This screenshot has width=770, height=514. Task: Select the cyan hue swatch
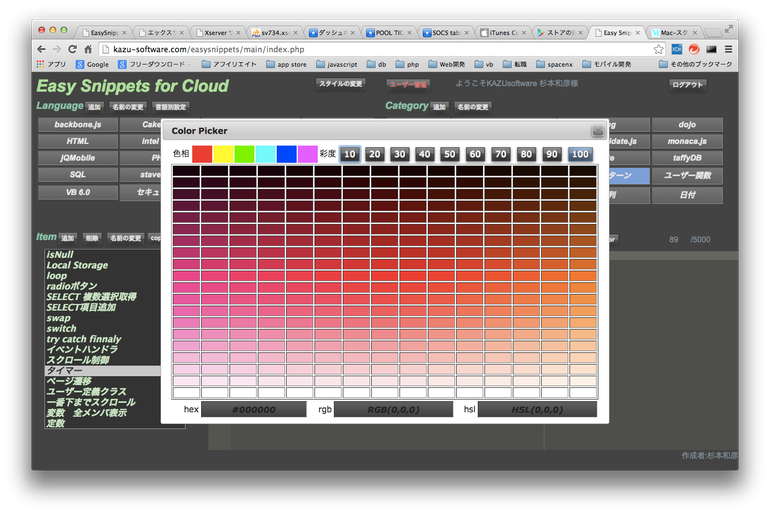(x=265, y=154)
